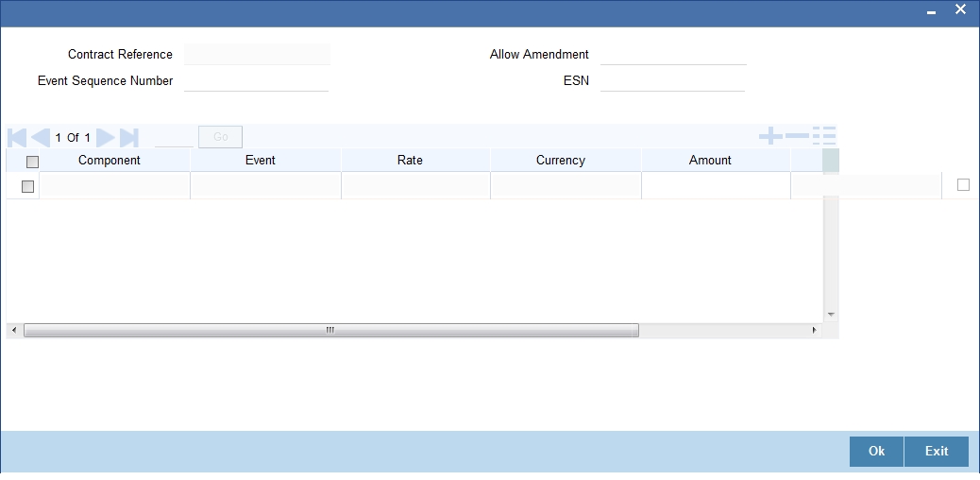Click the Allow Amendment field

[x=673, y=55]
